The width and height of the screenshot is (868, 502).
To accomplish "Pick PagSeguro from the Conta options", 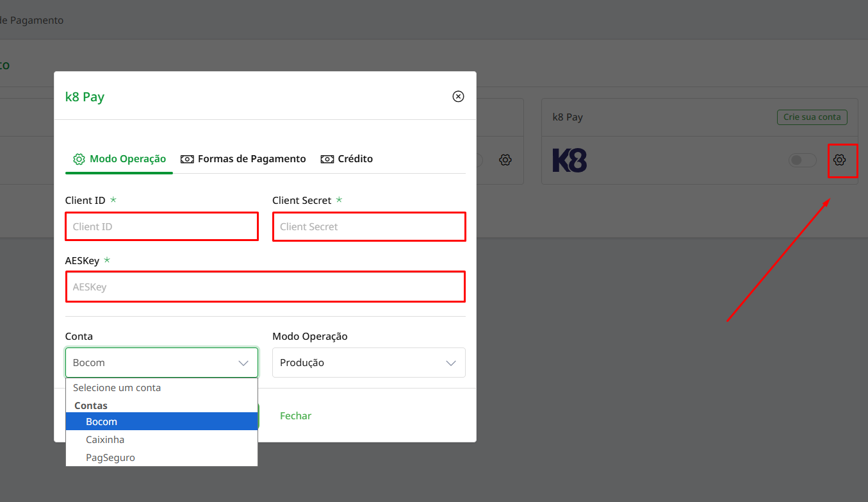I will (x=110, y=458).
